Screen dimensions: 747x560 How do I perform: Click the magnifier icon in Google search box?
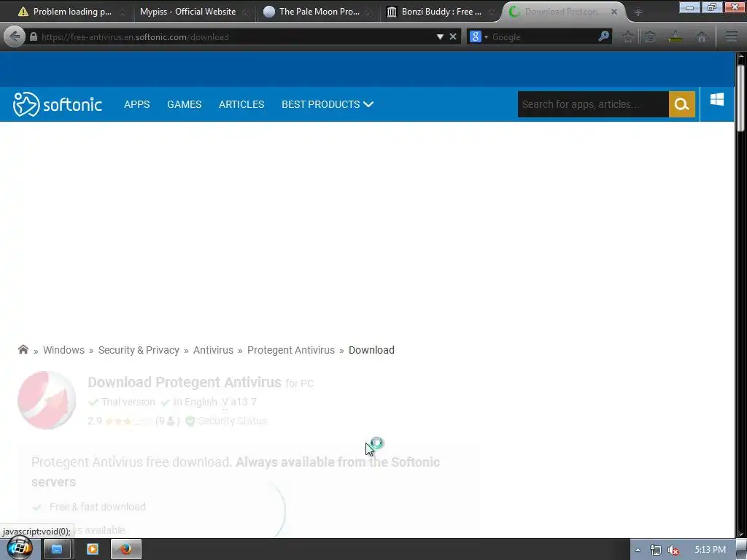(603, 36)
